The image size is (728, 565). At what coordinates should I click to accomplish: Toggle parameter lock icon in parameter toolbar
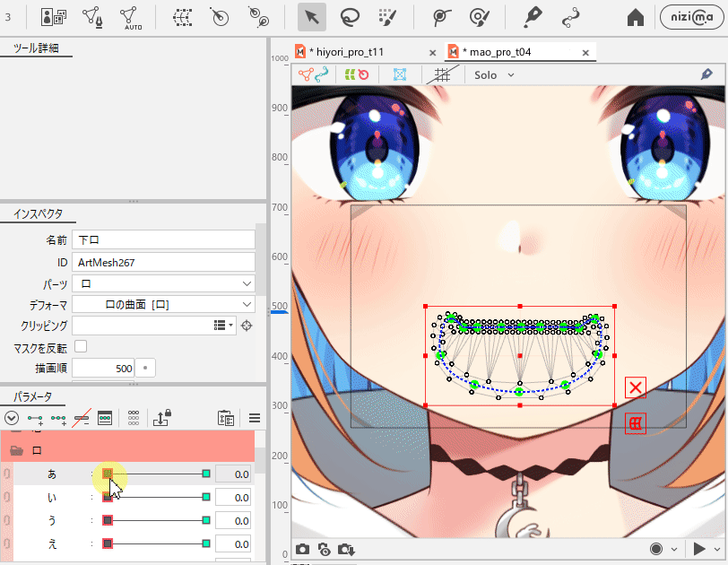tap(162, 418)
